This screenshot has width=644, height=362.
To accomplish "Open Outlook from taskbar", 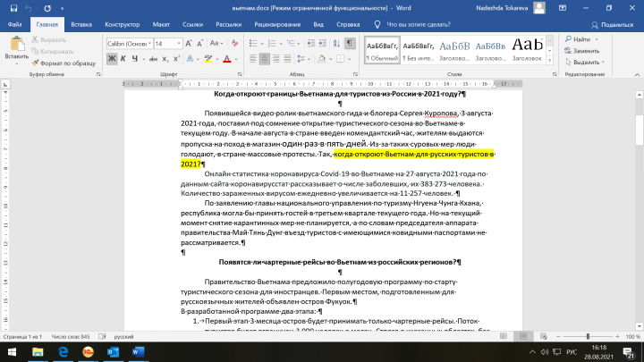I will point(113,352).
